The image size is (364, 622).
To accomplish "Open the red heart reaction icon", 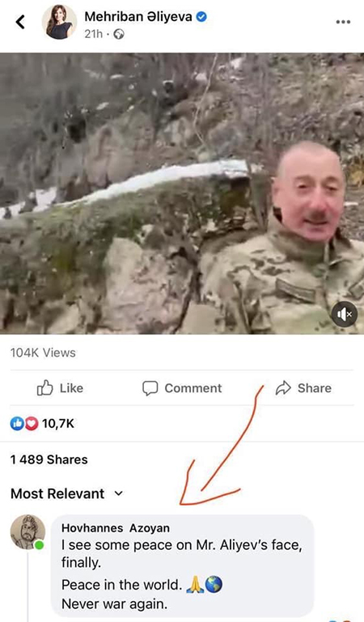I will [32, 424].
